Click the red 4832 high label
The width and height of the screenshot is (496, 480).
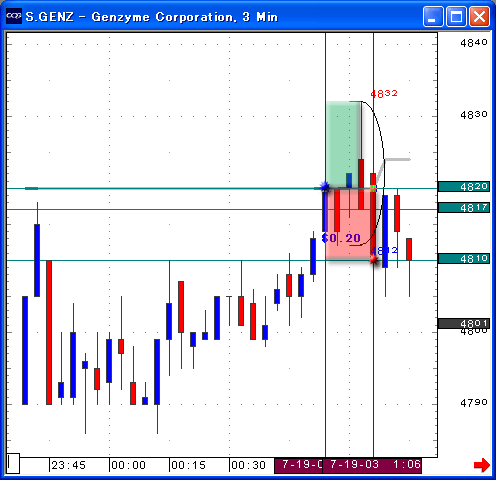(384, 94)
